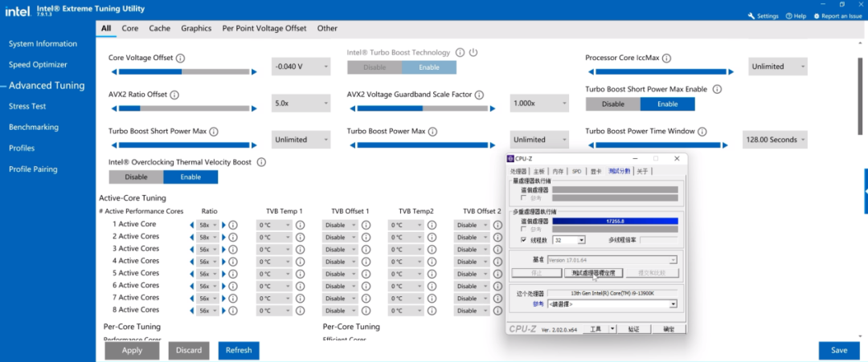Click info icon next to Core Voltage Offset
Viewport: 868px width, 362px height.
point(180,59)
